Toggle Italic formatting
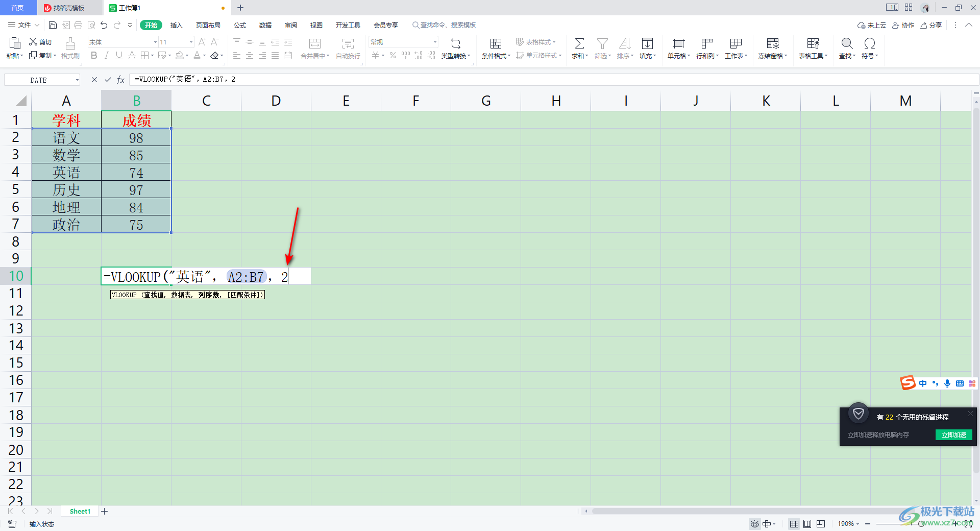Viewport: 980px width, 531px height. pos(107,55)
